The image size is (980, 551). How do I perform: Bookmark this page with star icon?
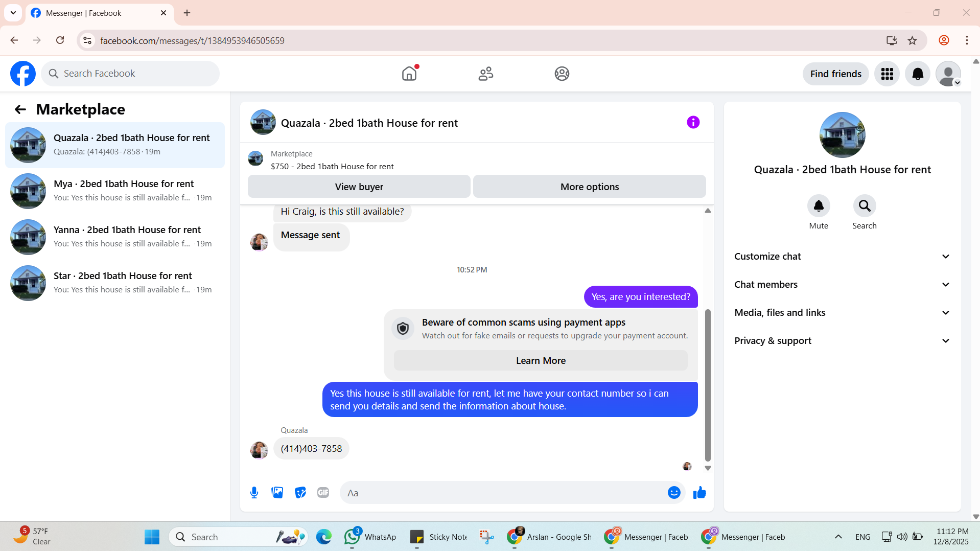pyautogui.click(x=913, y=40)
